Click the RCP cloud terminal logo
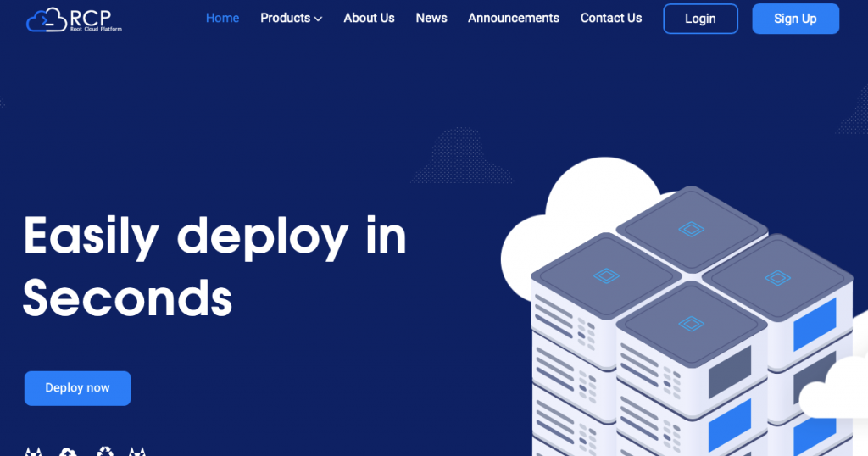 [x=75, y=19]
